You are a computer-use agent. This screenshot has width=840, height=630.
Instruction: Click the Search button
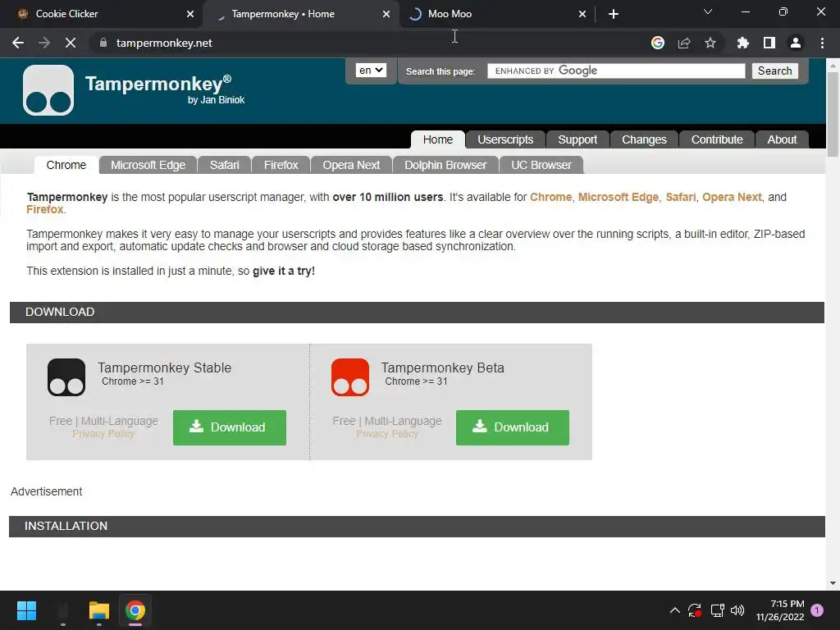[x=774, y=71]
